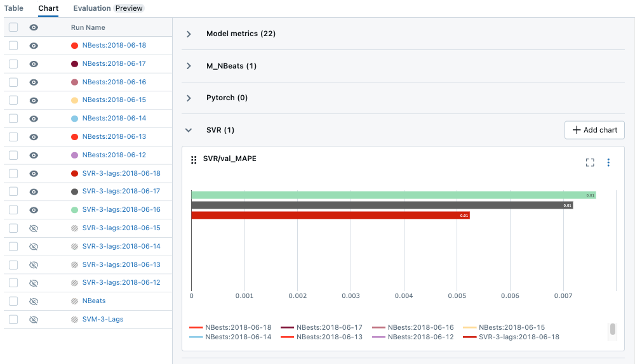Expand the Model metrics (22) section
The image size is (635, 364).
tap(189, 34)
